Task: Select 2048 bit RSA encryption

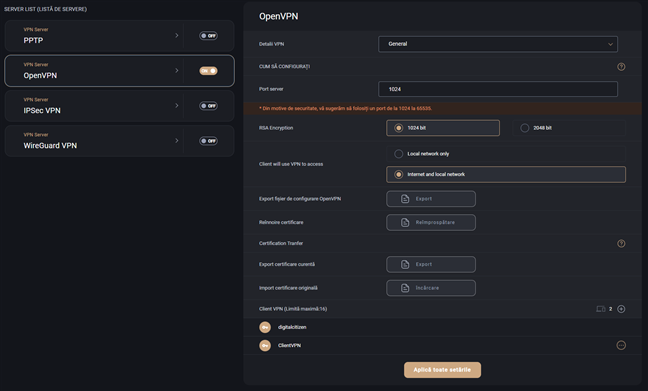Action: [569, 128]
